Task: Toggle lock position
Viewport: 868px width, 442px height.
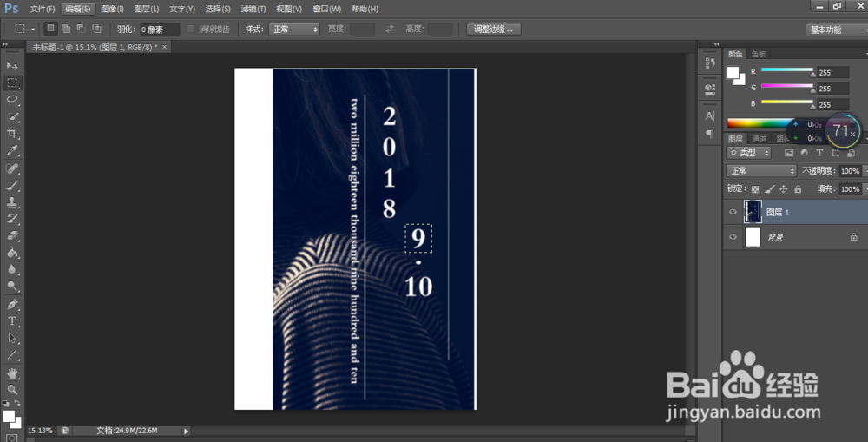Action: [x=783, y=189]
